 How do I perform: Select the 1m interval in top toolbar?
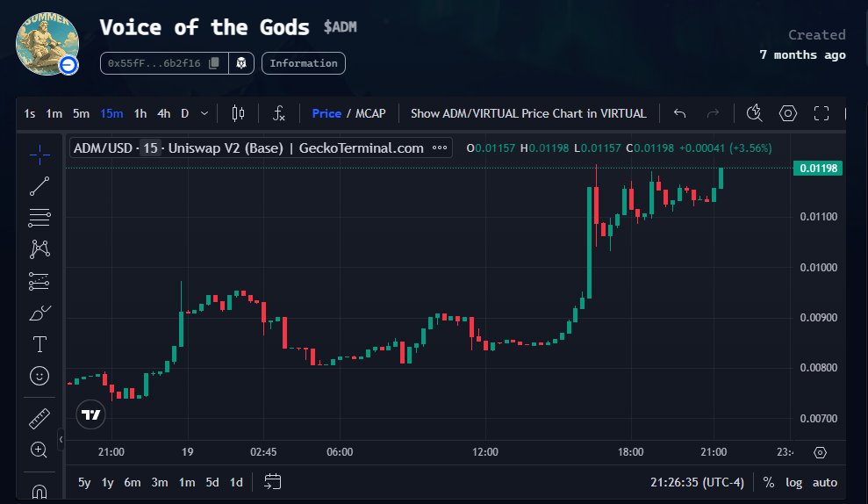(54, 113)
